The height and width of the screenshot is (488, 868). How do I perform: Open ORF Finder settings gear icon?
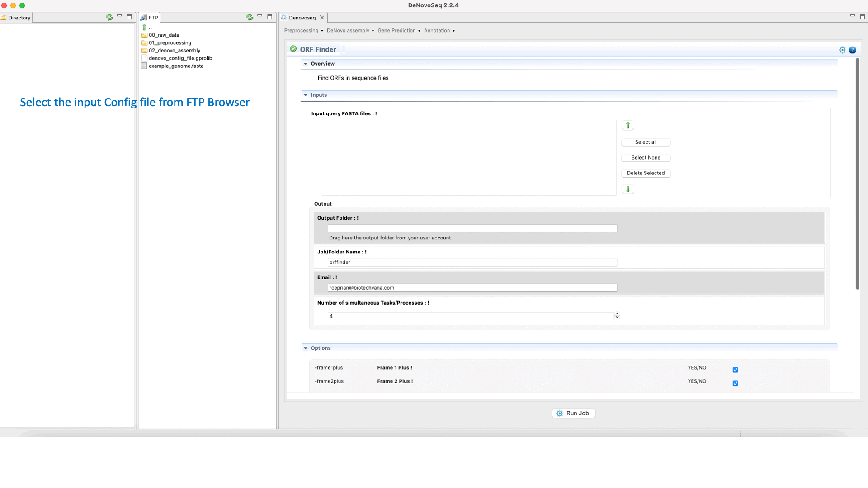click(x=842, y=50)
